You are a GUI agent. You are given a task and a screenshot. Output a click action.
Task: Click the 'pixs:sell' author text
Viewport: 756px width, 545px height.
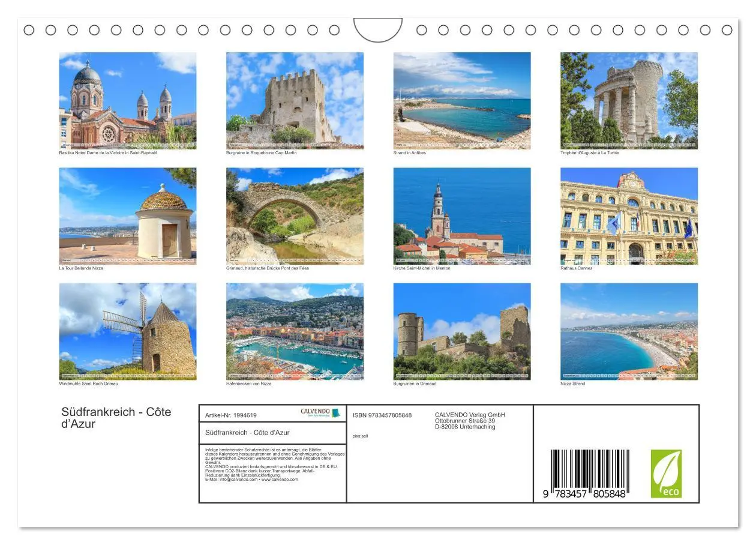click(360, 436)
